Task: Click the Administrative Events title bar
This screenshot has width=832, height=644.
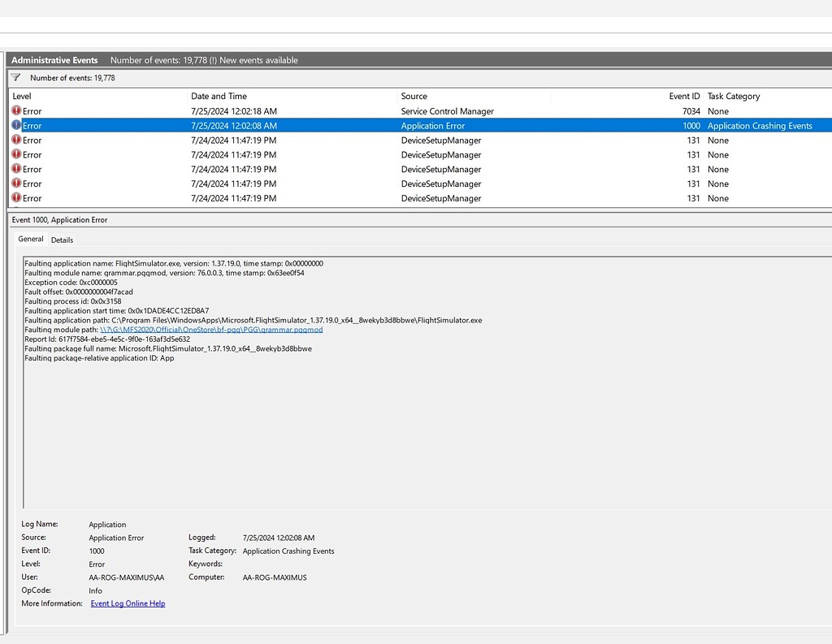Action: [54, 59]
